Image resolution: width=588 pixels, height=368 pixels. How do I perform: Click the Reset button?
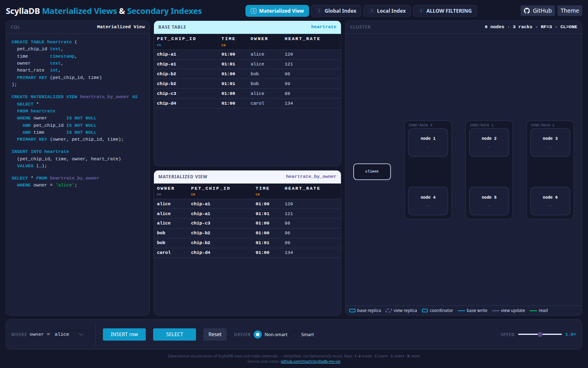click(x=215, y=334)
